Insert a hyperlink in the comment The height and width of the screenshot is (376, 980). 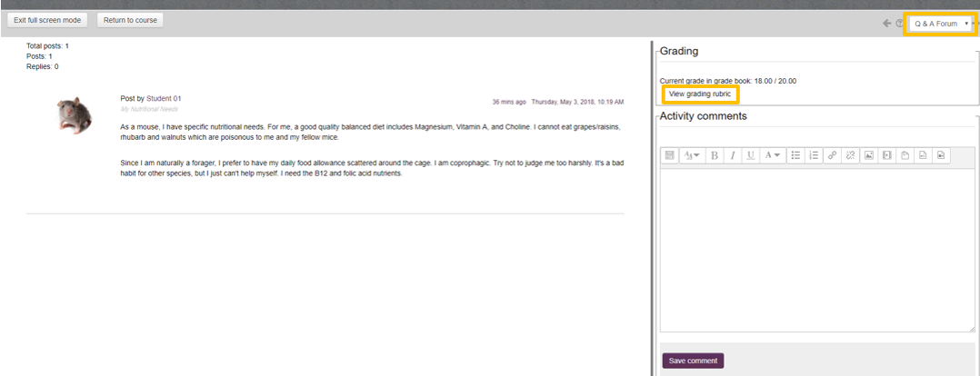coord(833,155)
